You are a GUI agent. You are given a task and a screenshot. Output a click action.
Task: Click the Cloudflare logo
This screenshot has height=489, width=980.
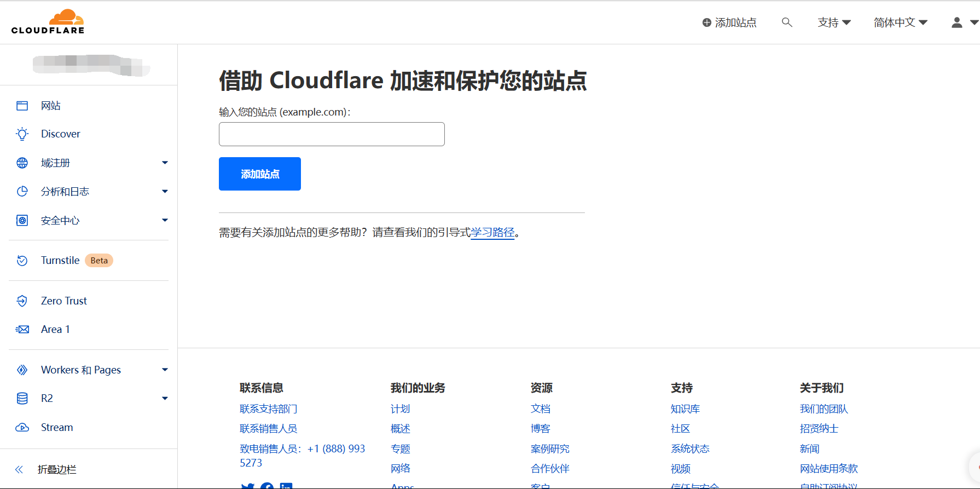tap(48, 22)
